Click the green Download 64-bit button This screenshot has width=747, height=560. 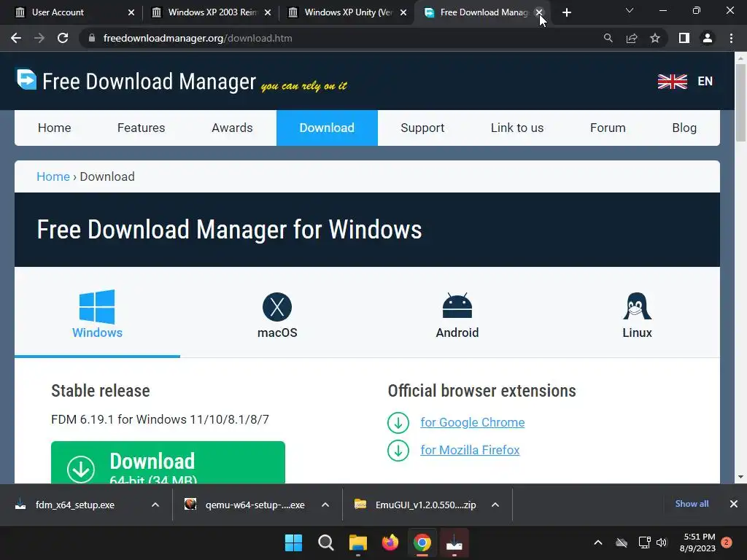point(169,462)
